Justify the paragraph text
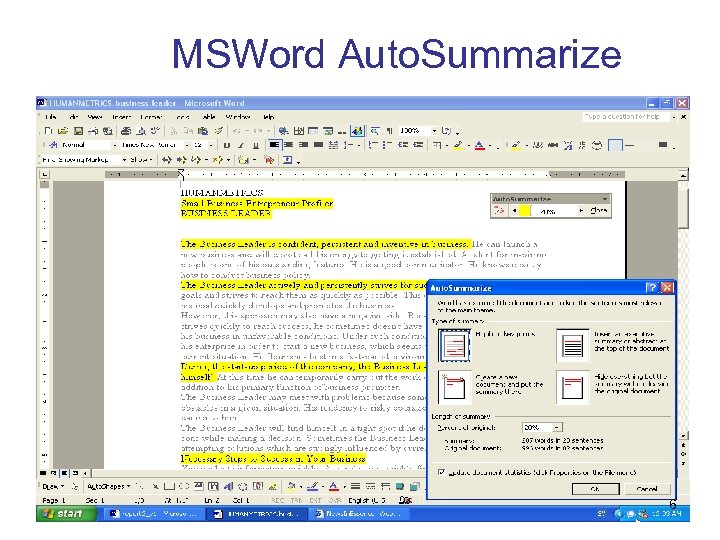 [x=318, y=145]
